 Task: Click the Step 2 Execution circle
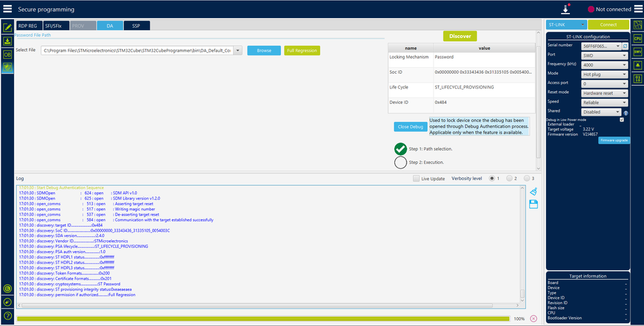pos(401,163)
